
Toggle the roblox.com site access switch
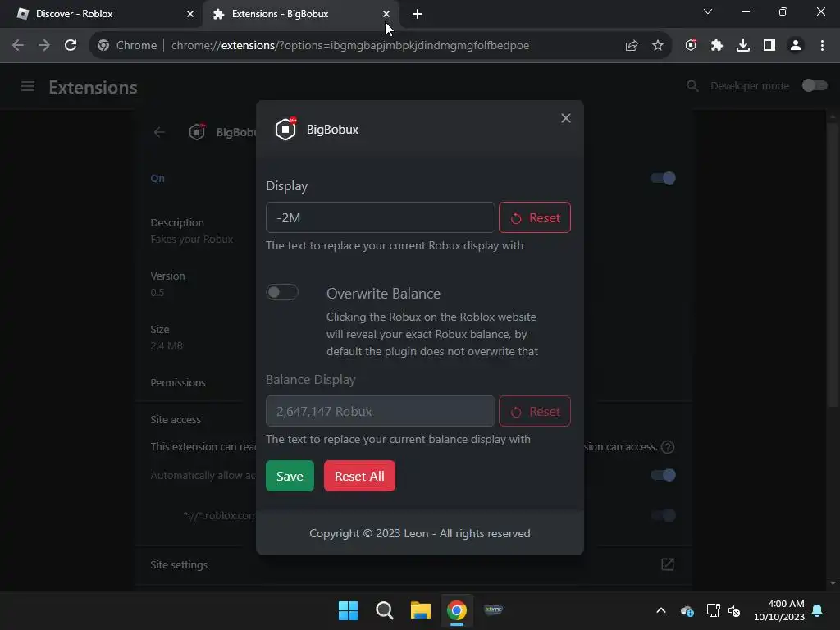coord(663,515)
